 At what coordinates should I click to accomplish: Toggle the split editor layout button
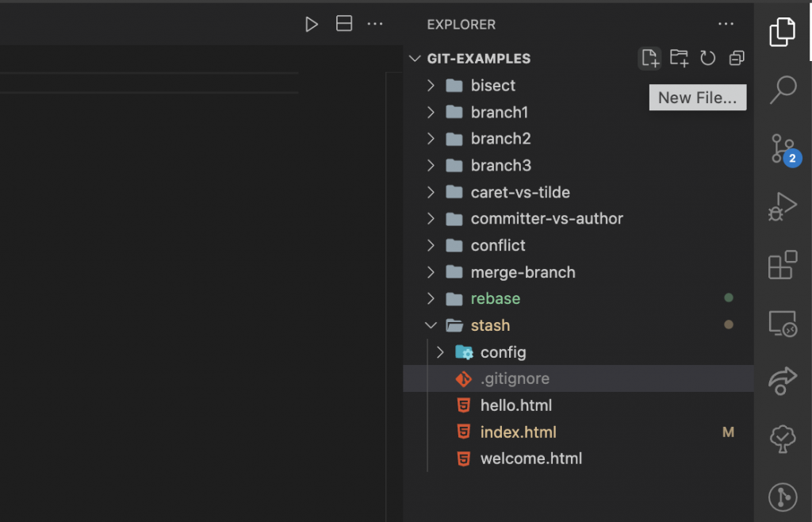(x=344, y=25)
